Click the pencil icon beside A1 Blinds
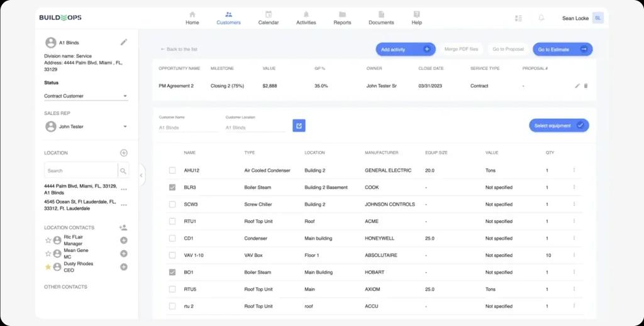This screenshot has height=326, width=644. (x=124, y=42)
